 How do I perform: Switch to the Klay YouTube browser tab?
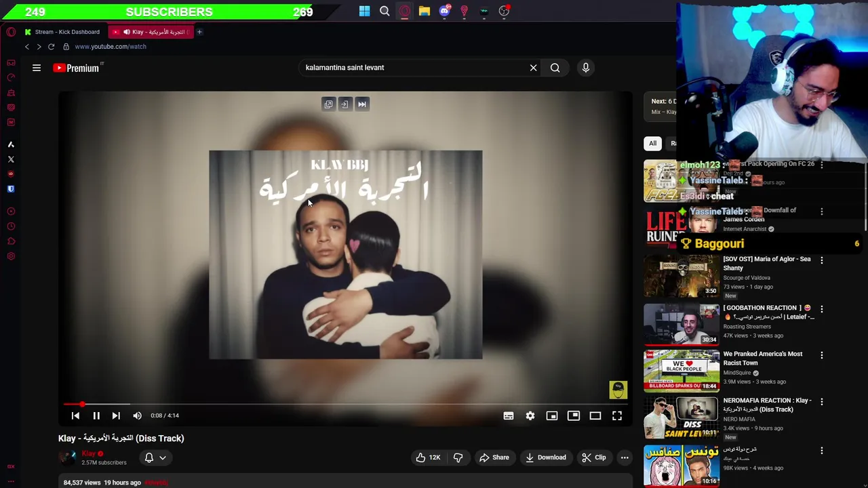[151, 32]
